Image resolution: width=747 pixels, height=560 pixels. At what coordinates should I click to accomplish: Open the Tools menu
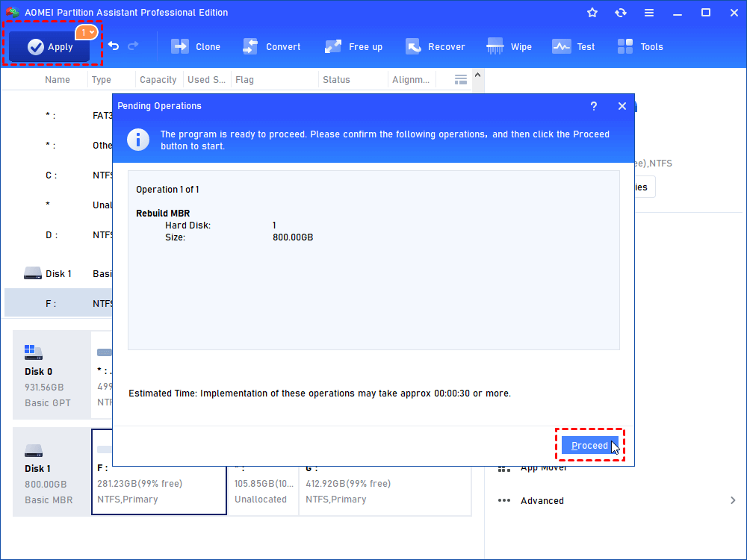[x=640, y=46]
